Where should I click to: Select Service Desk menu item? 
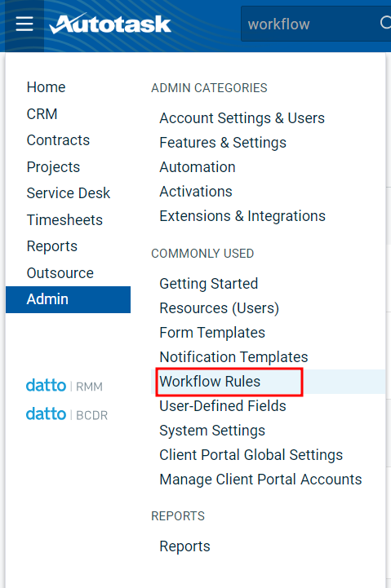click(69, 193)
